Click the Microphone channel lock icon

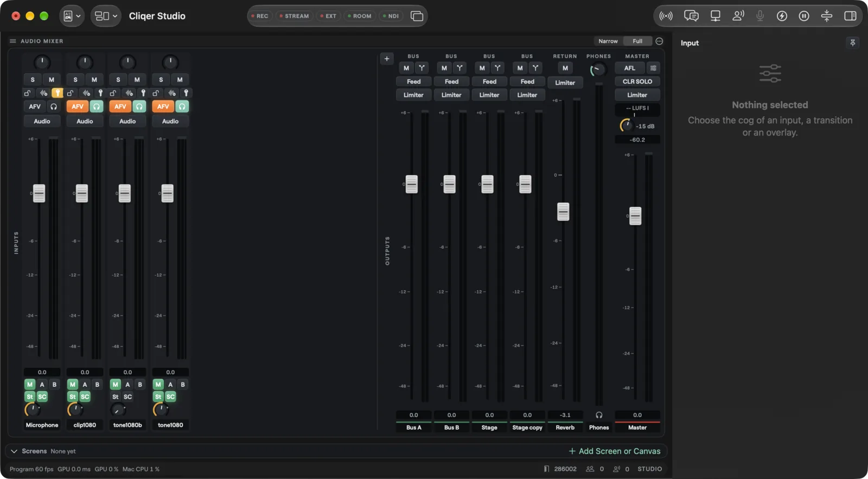27,93
